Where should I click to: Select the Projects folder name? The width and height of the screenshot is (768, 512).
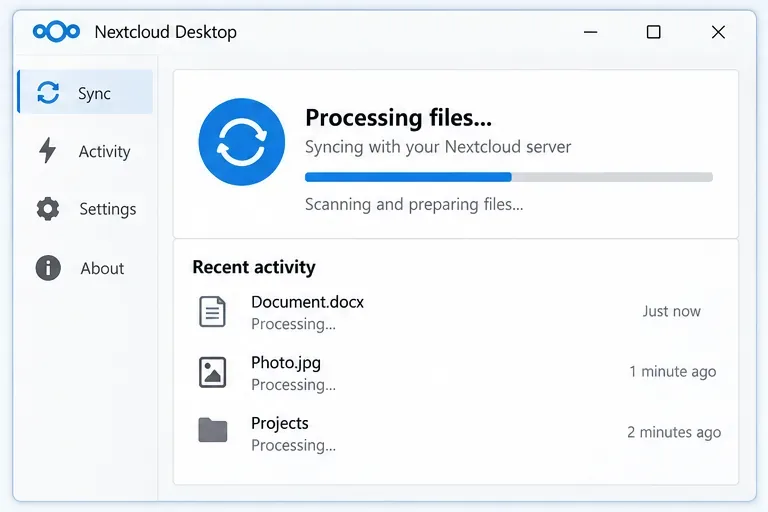pyautogui.click(x=280, y=423)
